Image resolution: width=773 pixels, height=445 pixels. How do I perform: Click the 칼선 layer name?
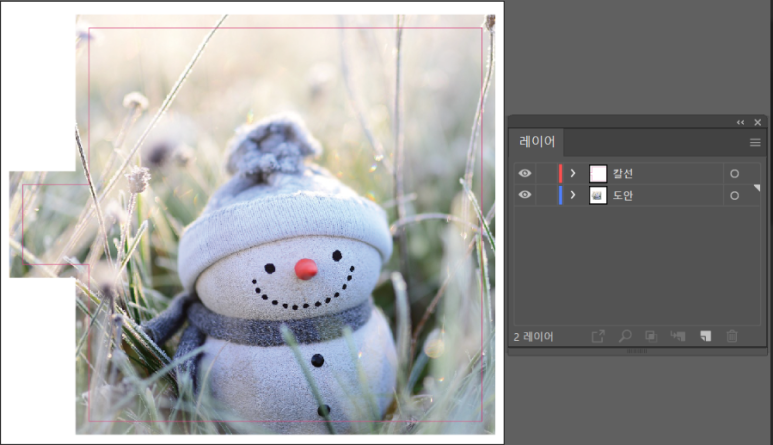pyautogui.click(x=623, y=173)
